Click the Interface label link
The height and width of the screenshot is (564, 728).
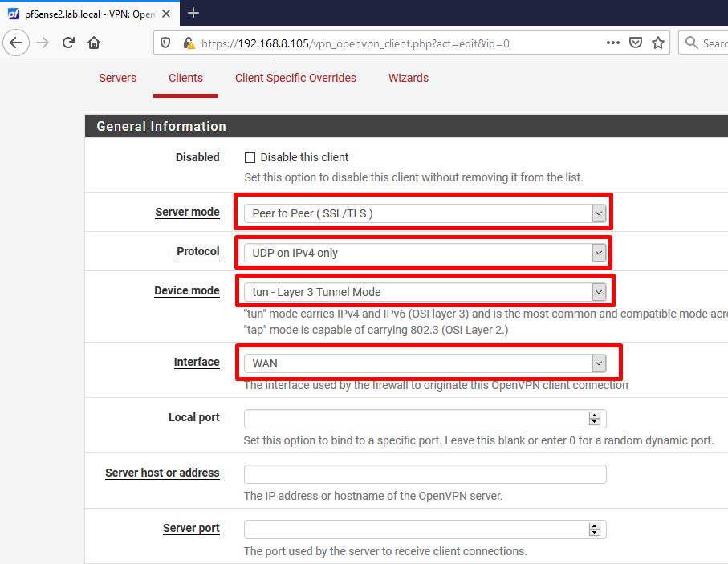coord(197,362)
